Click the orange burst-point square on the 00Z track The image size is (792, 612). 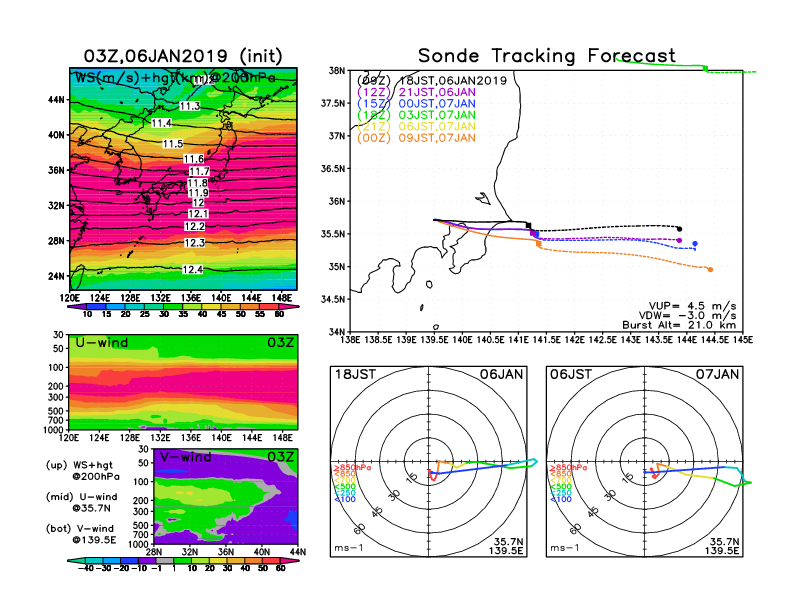click(539, 244)
